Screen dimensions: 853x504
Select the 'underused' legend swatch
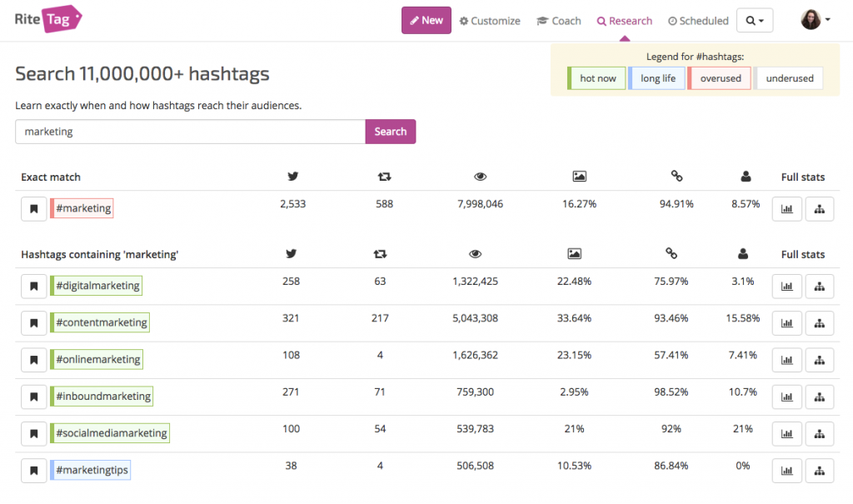(x=788, y=78)
